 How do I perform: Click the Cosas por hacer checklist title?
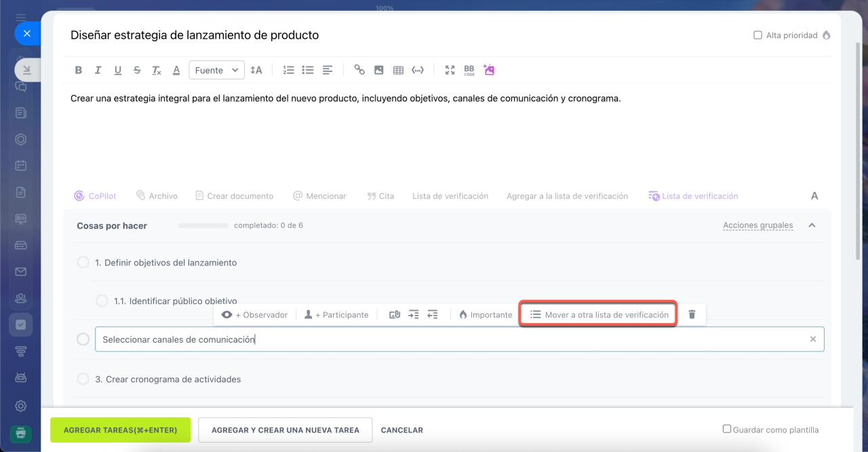112,225
